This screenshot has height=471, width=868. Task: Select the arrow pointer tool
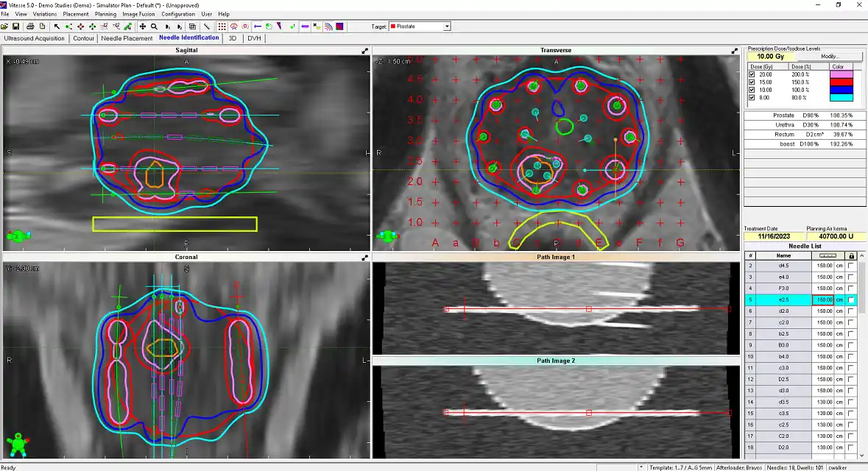point(57,26)
